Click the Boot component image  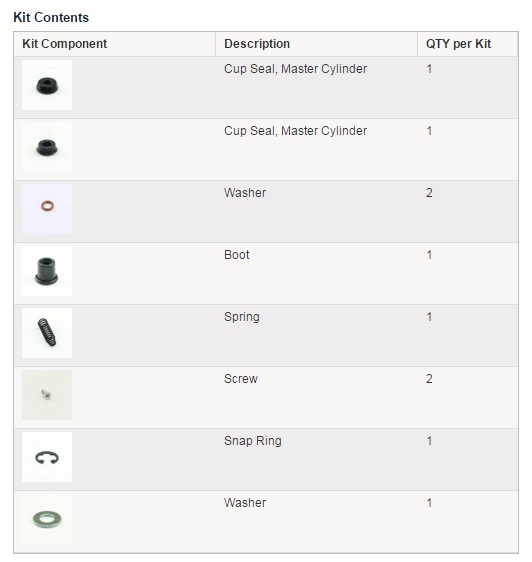(47, 271)
